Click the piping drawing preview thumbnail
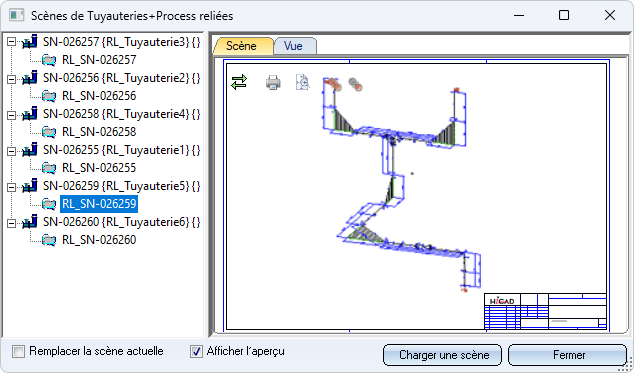Screen dimensions: 634x373 click(x=416, y=195)
